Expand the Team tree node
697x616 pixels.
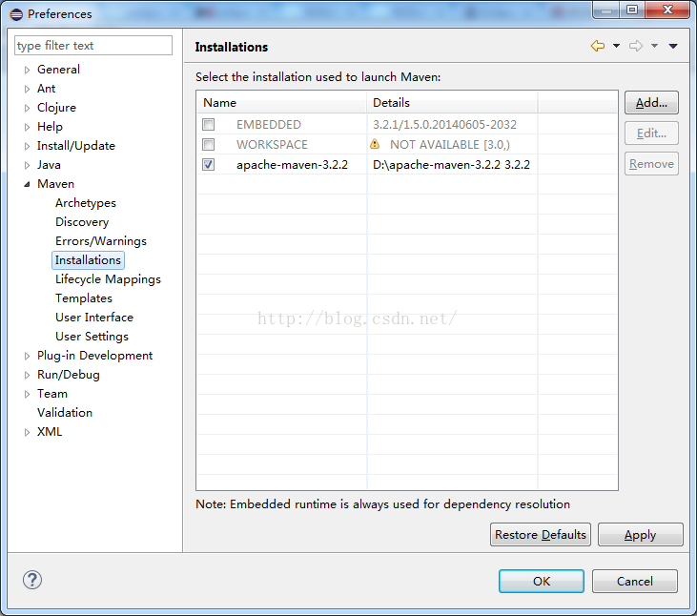point(27,394)
